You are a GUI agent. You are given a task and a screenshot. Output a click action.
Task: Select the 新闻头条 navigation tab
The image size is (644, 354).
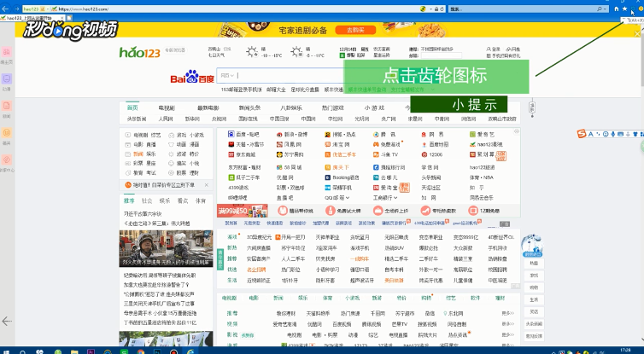tap(249, 107)
